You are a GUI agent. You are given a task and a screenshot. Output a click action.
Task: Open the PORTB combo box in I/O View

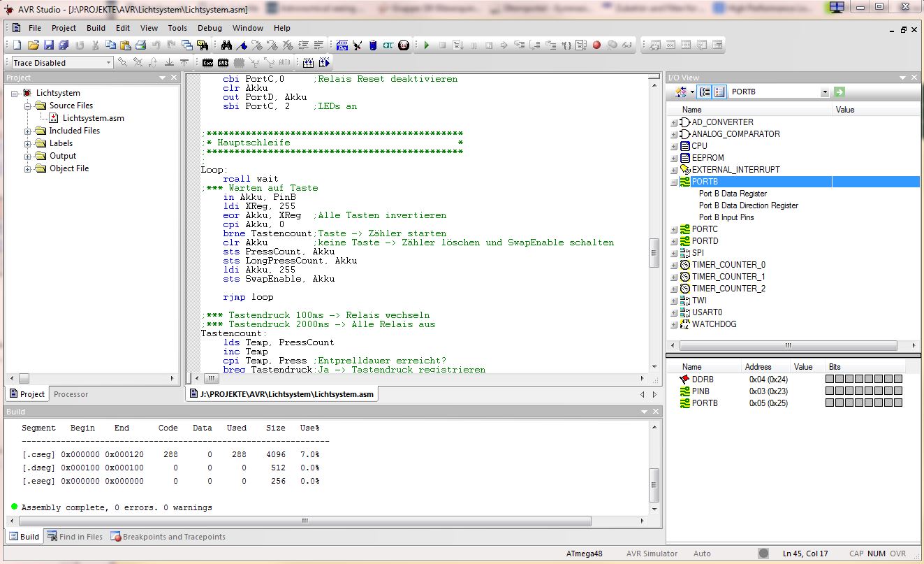tap(824, 92)
